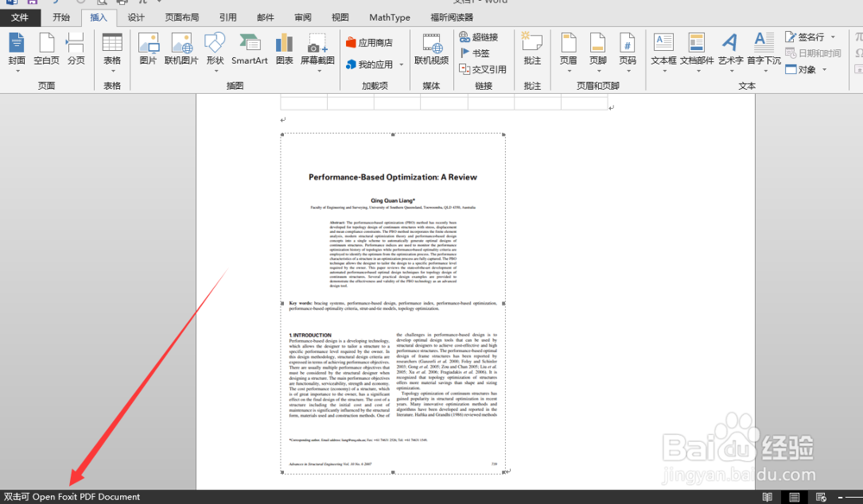Insert a picture (图片) from file
Screen dimensions: 863x504
coord(148,48)
